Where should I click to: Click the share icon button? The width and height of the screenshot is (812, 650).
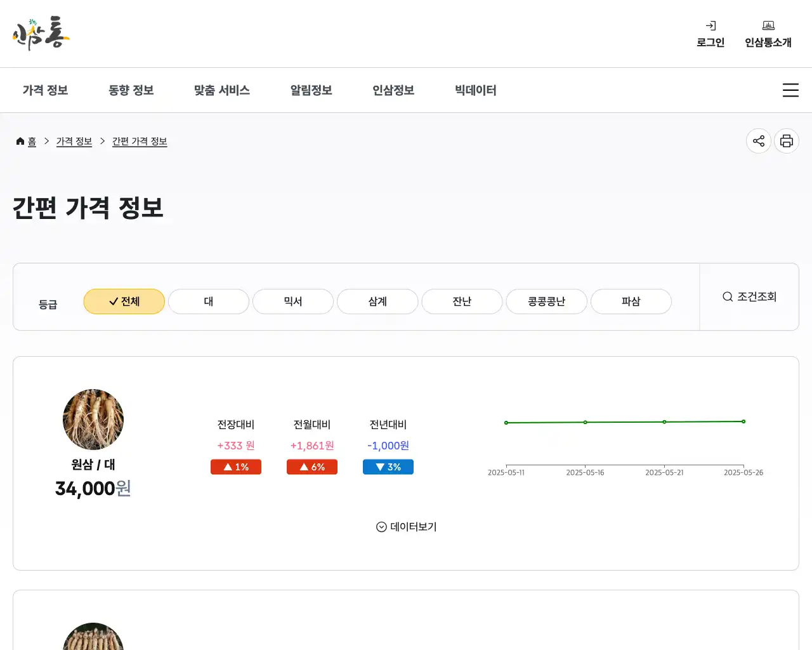coord(759,141)
